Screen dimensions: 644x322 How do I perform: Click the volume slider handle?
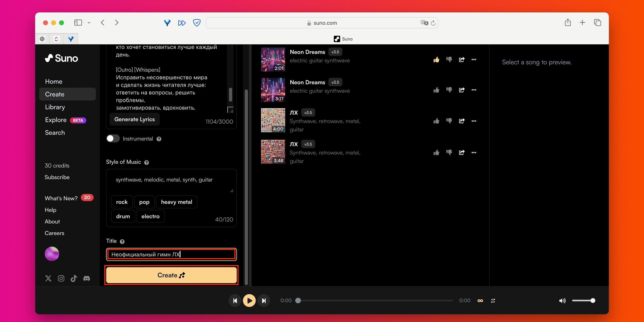pyautogui.click(x=593, y=301)
